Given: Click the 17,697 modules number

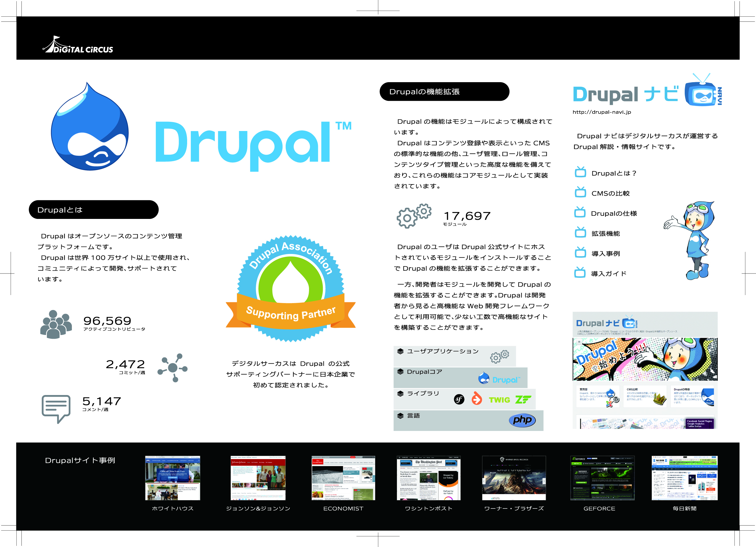Looking at the screenshot, I should point(467,216).
